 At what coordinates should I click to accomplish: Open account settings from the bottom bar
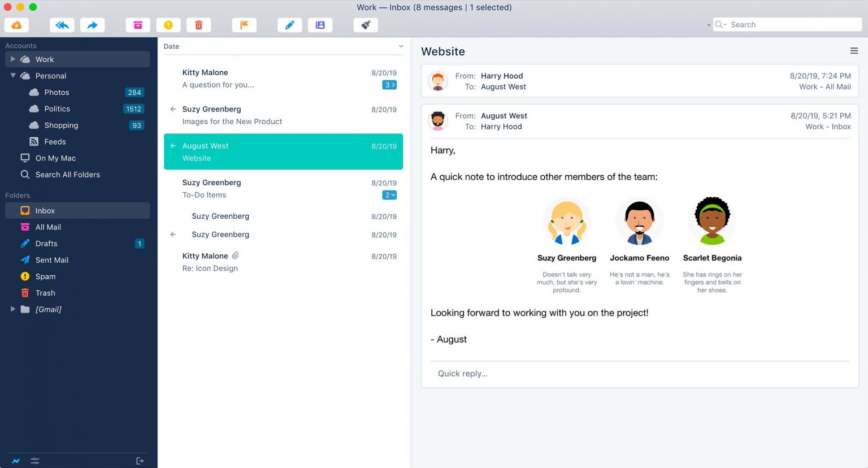point(34,461)
